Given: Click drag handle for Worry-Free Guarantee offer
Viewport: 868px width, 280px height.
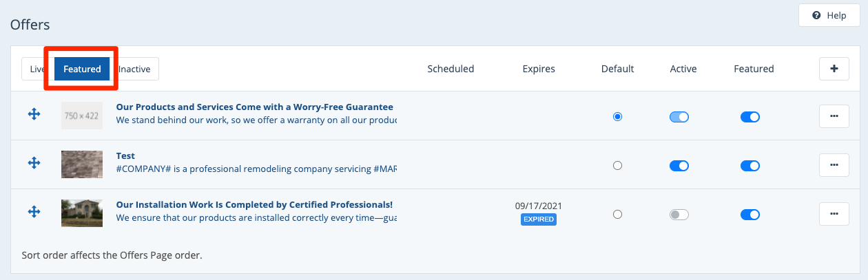Looking at the screenshot, I should coord(34,115).
